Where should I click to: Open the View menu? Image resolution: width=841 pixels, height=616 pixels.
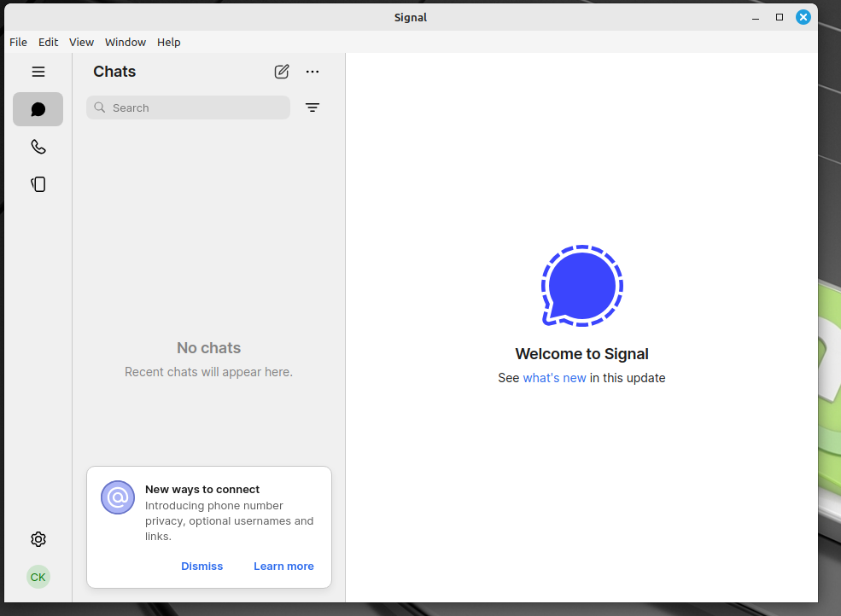[x=81, y=42]
